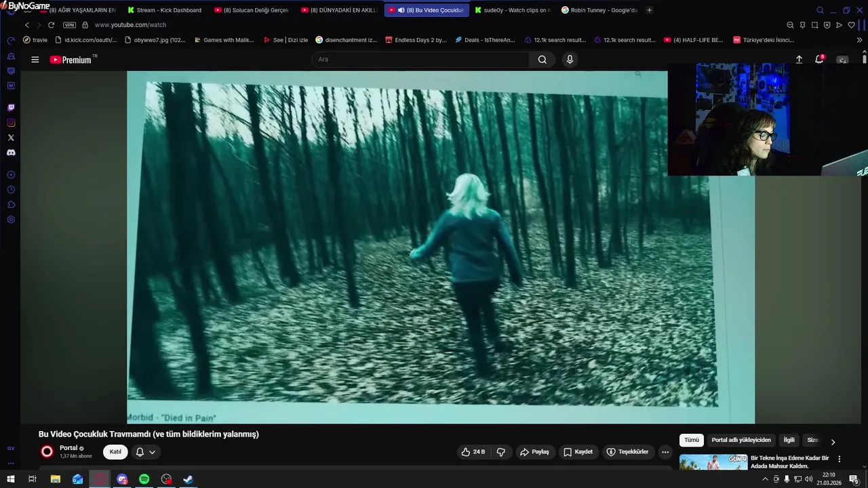Open Steam from the taskbar
Viewport: 868px width, 488px height.
pyautogui.click(x=188, y=479)
